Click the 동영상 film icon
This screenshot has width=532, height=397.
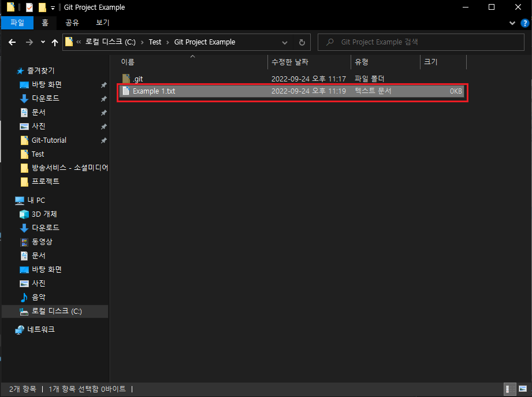(24, 242)
